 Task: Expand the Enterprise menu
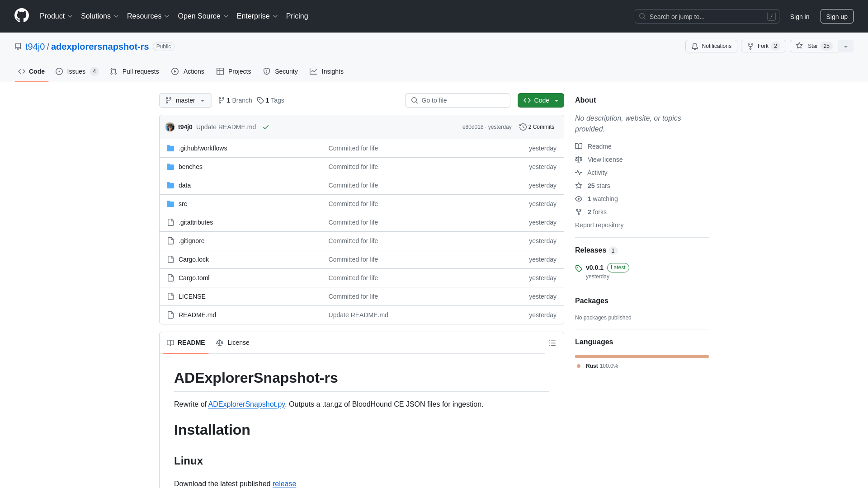point(257,16)
